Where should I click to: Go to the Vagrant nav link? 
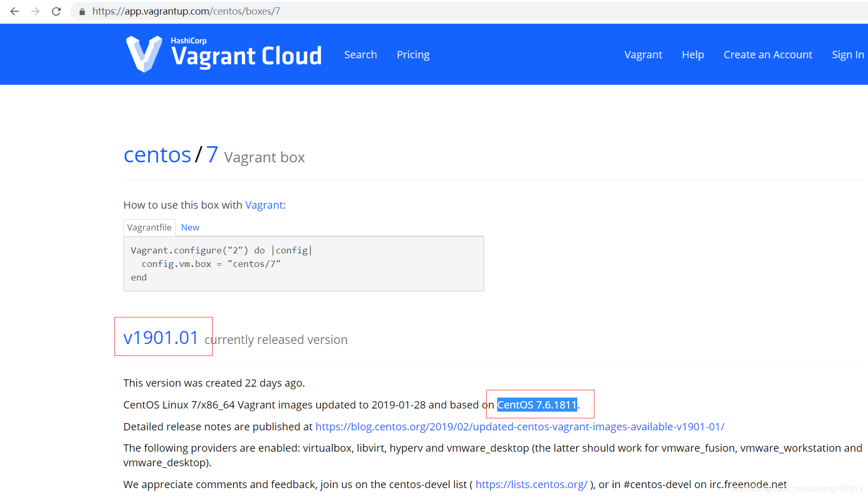(643, 55)
